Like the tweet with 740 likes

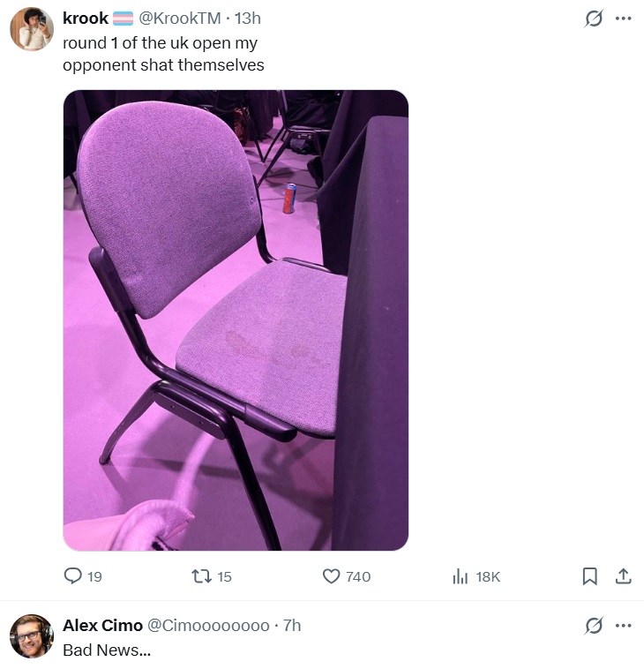347,576
